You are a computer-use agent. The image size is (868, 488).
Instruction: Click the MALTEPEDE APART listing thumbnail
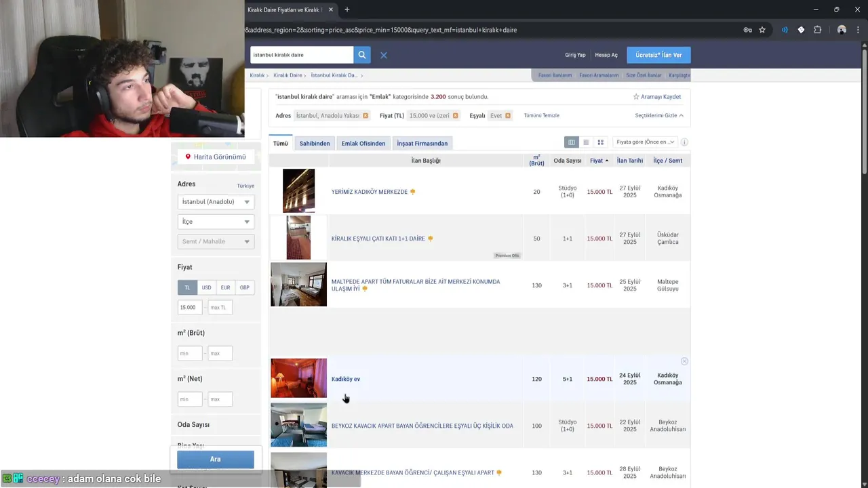pyautogui.click(x=298, y=285)
